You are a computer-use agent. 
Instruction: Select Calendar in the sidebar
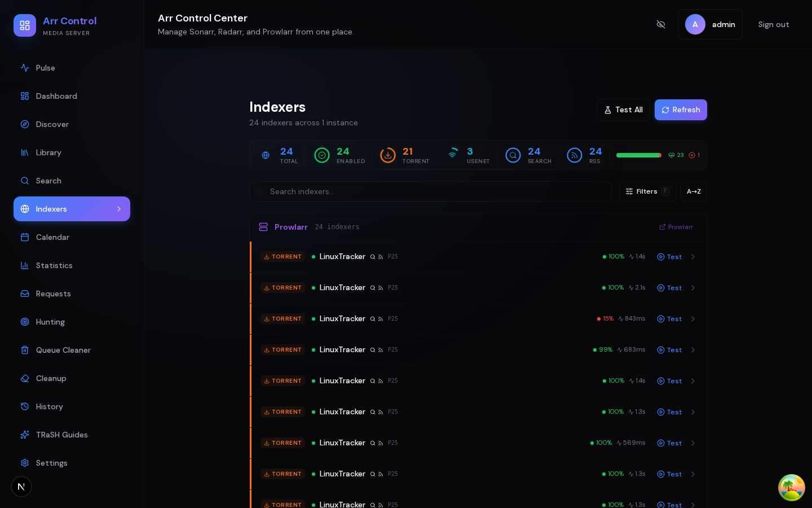point(72,237)
